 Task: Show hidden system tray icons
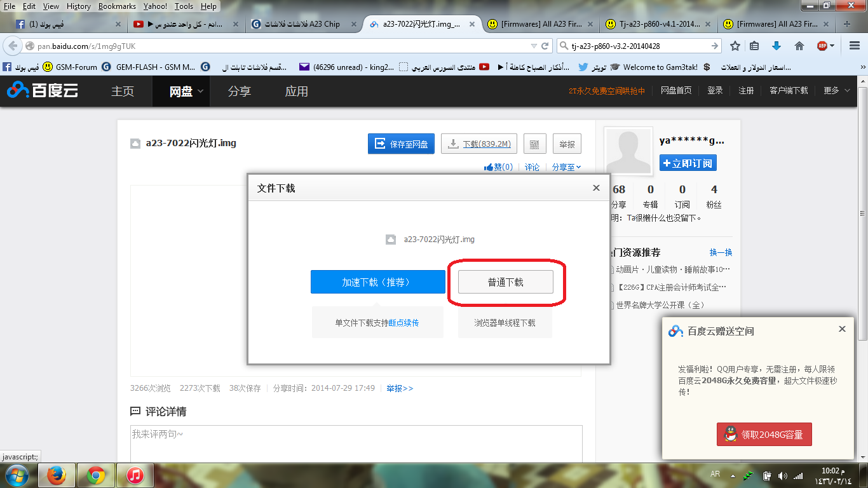(731, 475)
